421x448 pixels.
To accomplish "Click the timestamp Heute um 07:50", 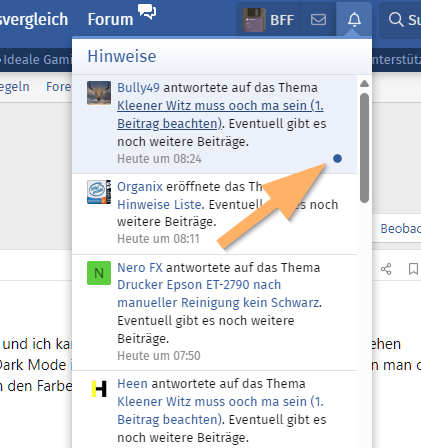I will tap(159, 356).
